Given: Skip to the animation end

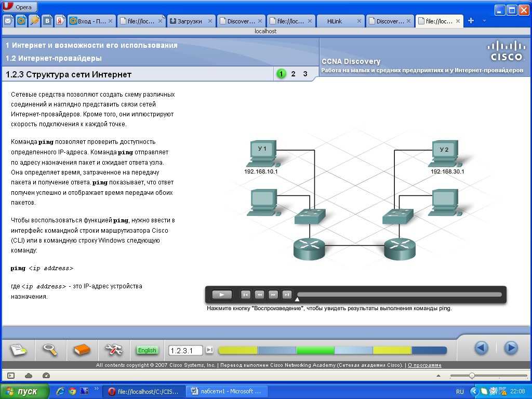Looking at the screenshot, I should pos(287,295).
